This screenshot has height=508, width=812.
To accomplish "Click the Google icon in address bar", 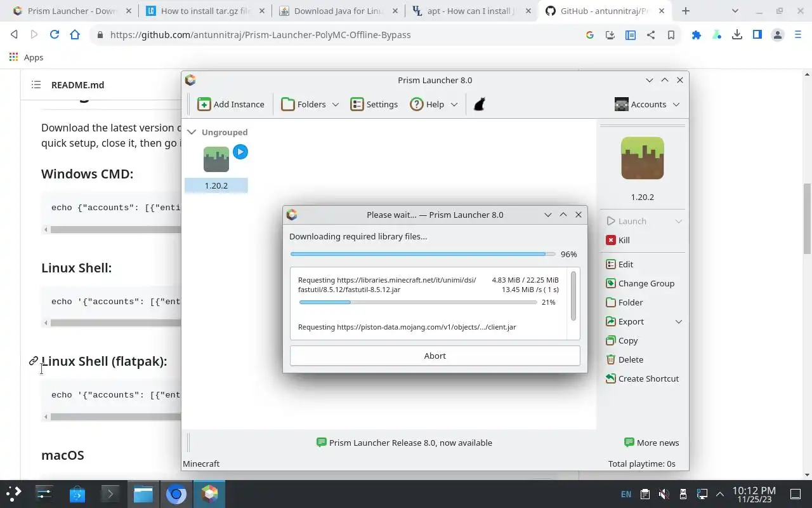I will [x=590, y=35].
